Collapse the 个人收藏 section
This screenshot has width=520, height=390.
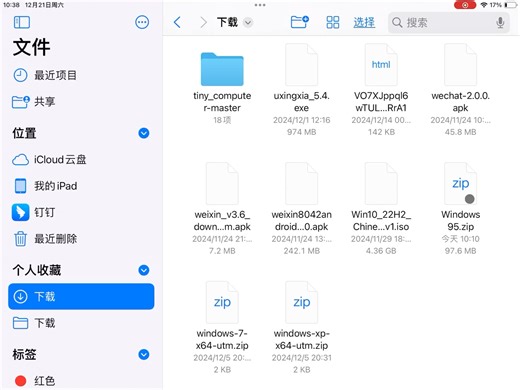pyautogui.click(x=144, y=270)
